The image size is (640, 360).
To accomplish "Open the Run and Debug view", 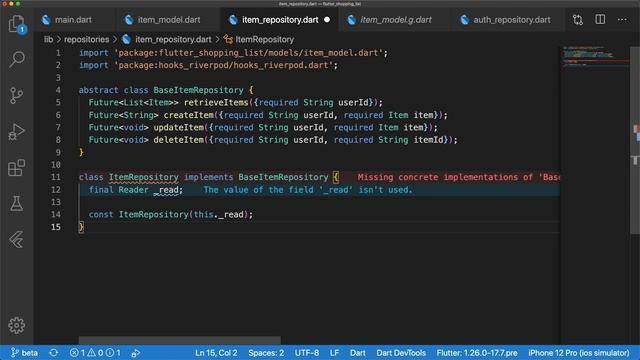I will pos(17,131).
